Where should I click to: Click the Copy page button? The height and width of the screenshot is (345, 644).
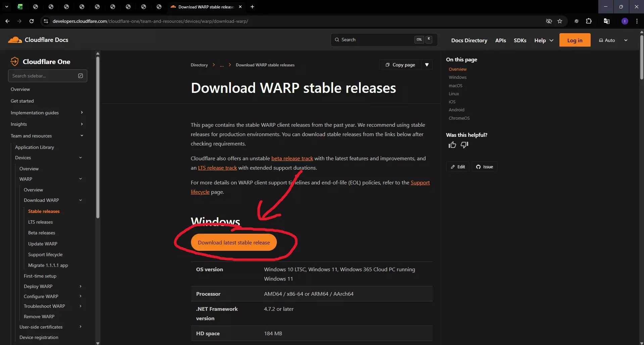click(400, 65)
